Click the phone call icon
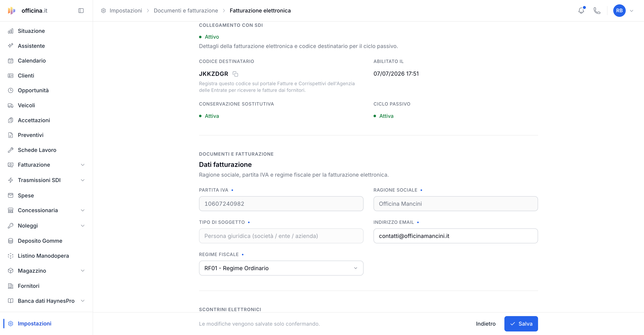The height and width of the screenshot is (335, 644). pyautogui.click(x=597, y=11)
